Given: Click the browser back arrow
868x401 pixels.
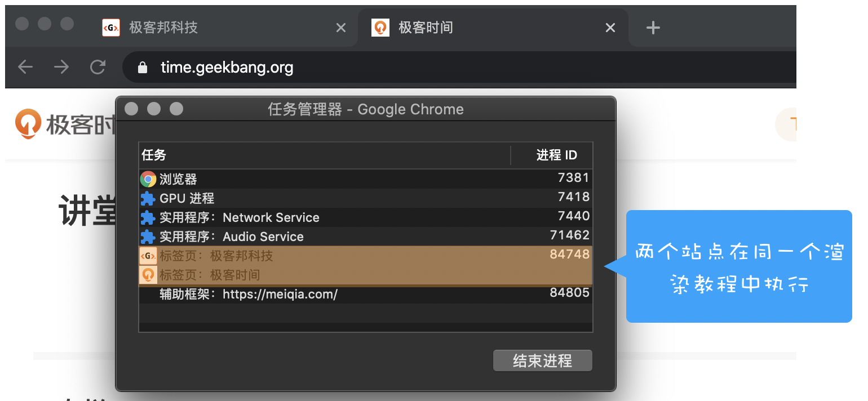Looking at the screenshot, I should [x=25, y=68].
